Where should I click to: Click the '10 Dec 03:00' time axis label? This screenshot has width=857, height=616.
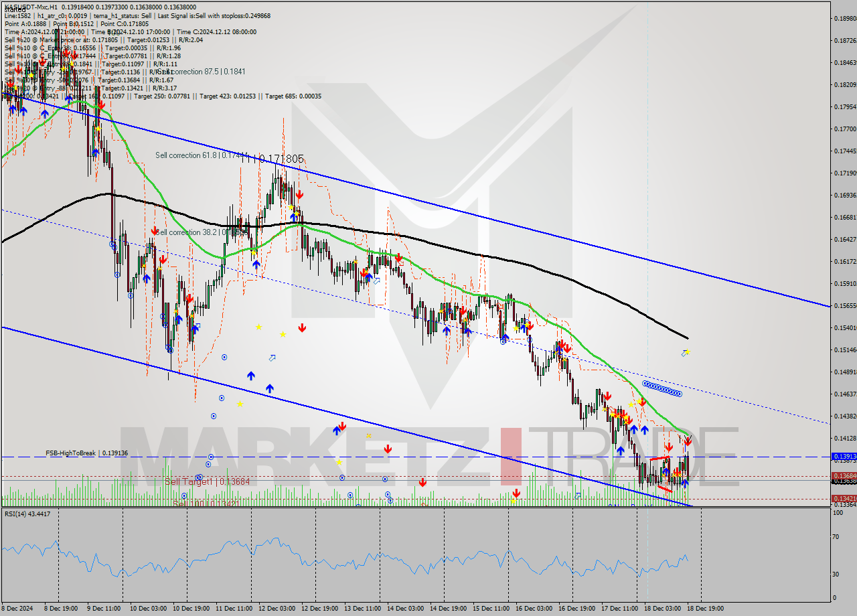[x=148, y=608]
